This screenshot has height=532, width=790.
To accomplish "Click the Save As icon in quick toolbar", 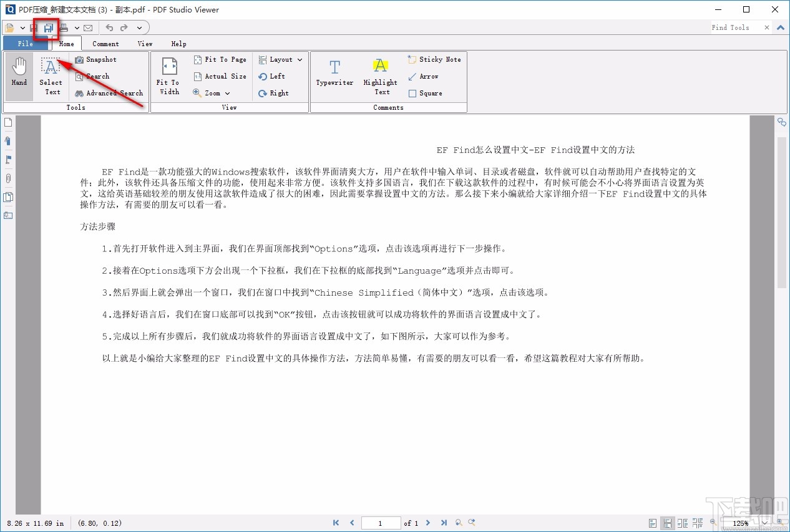I will (x=49, y=27).
